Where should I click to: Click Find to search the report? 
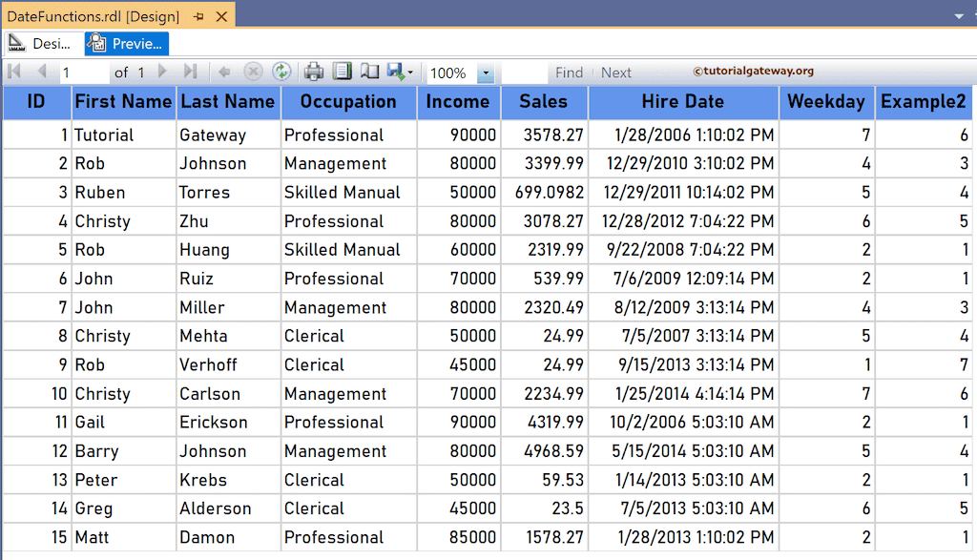click(x=569, y=72)
